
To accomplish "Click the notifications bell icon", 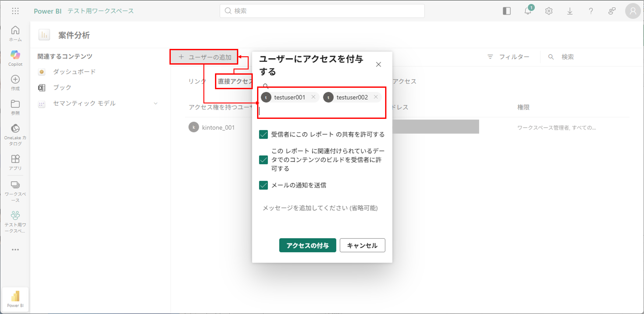I will (527, 11).
